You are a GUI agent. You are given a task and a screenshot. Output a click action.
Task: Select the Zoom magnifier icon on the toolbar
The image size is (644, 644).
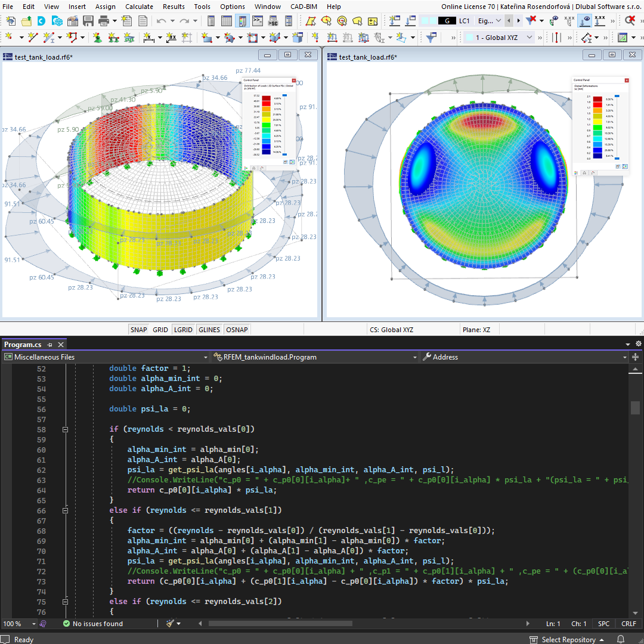628,20
